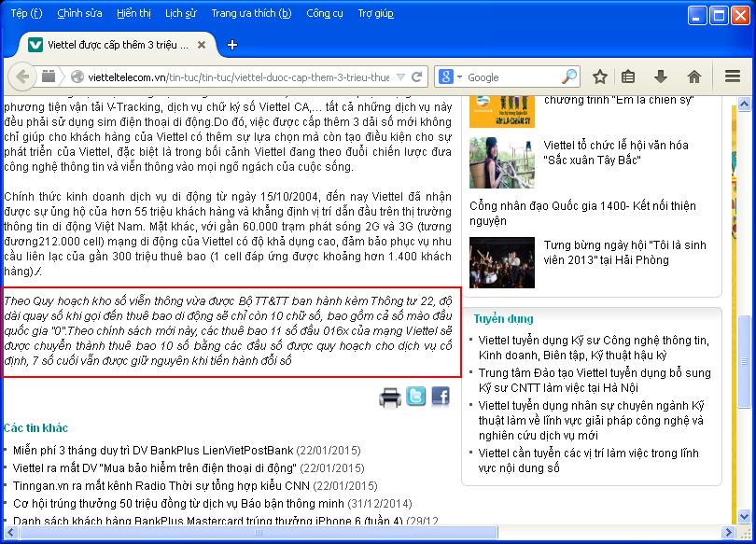
Task: Open job Viettel cần tuyển các vị trí
Action: 588,461
